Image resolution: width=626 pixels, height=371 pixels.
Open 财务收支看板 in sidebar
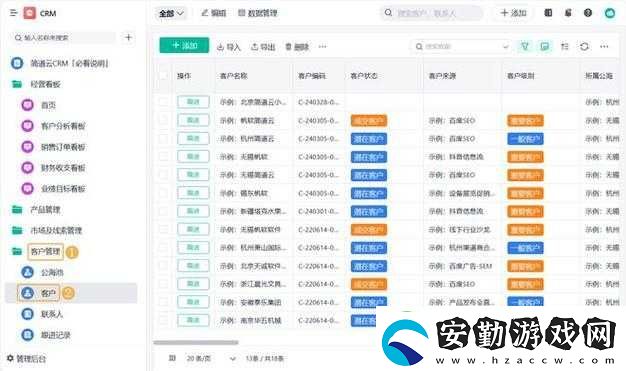tap(53, 167)
